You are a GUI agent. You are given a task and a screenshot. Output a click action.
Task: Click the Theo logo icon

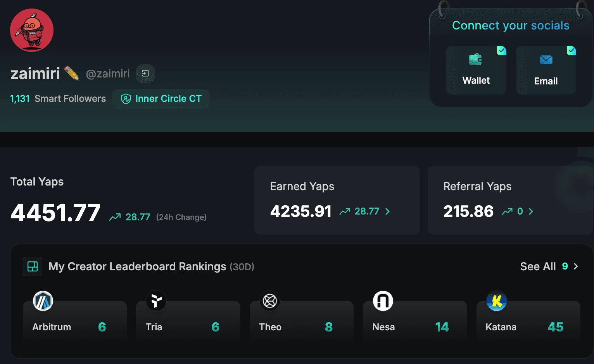point(270,301)
